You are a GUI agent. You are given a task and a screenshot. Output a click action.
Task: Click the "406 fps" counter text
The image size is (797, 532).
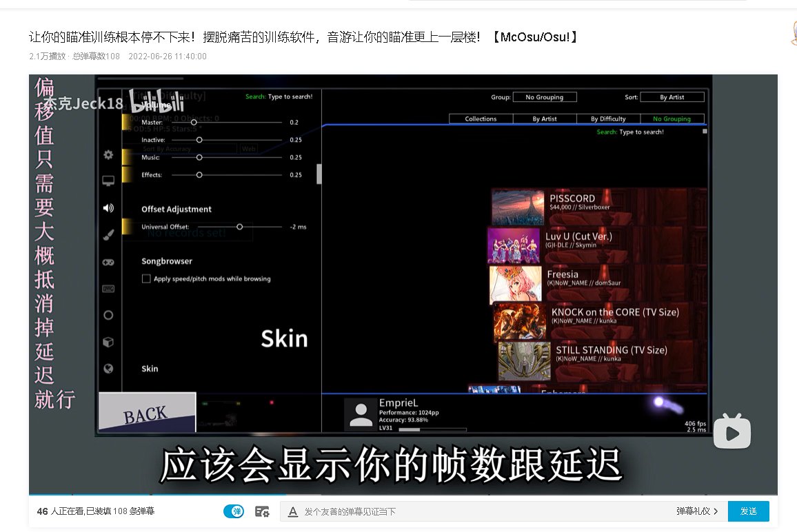click(695, 423)
